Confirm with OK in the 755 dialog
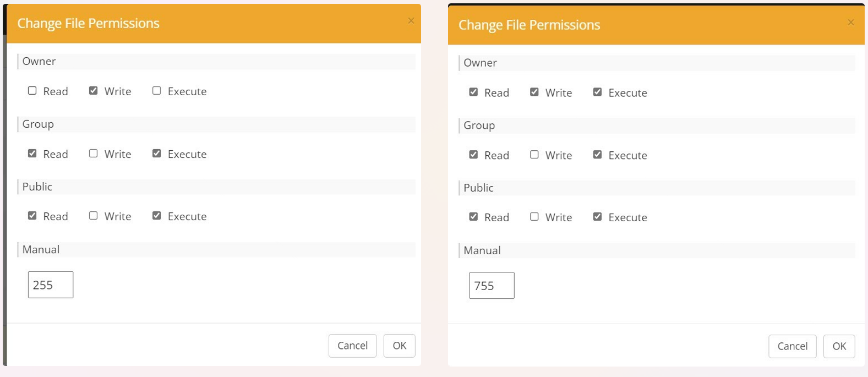The width and height of the screenshot is (868, 377). pyautogui.click(x=839, y=346)
